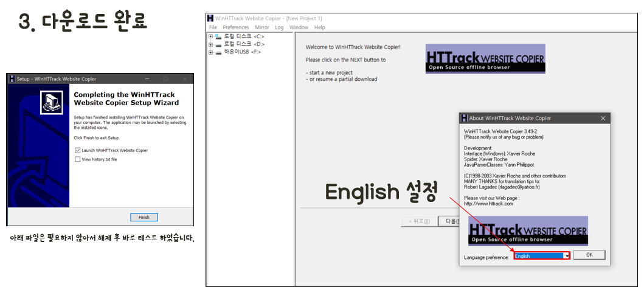Screen dimensions: 644x301
Task: Click the version text WinHTTrack Website Copier 3.49-2
Action: click(500, 131)
